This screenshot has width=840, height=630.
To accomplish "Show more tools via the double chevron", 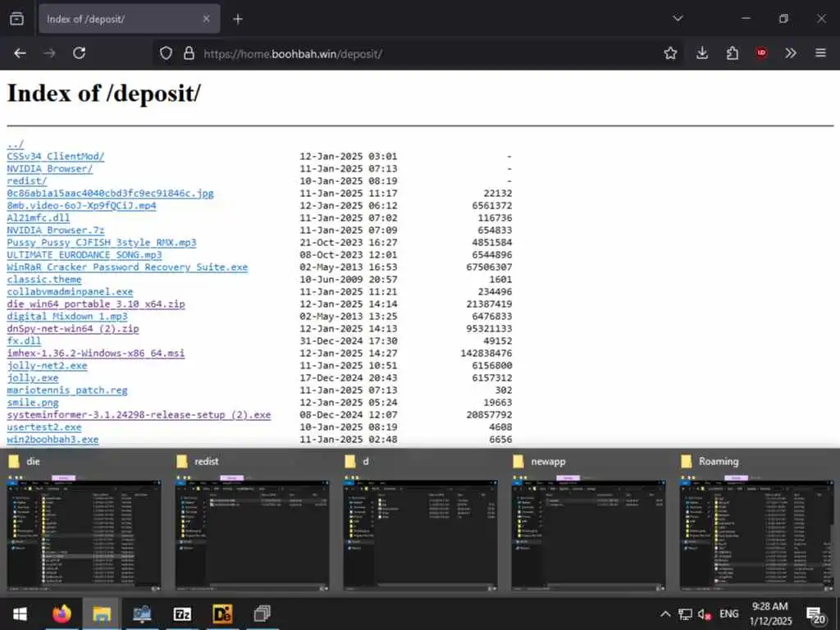I will (791, 53).
